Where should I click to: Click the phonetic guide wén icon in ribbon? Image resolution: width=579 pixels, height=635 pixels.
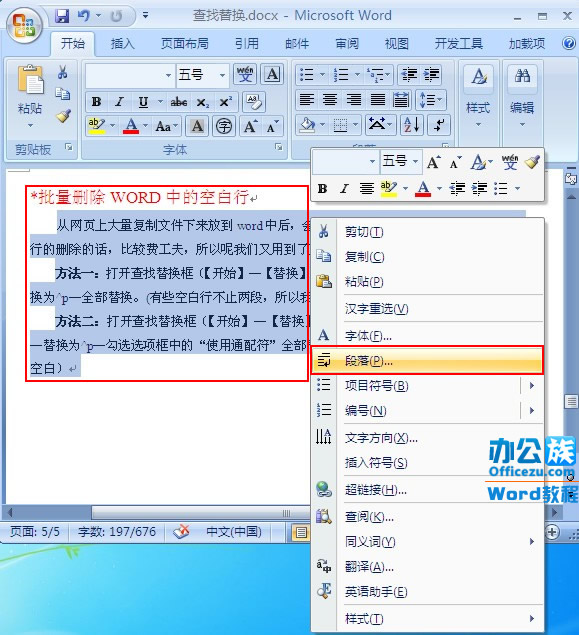(x=245, y=75)
